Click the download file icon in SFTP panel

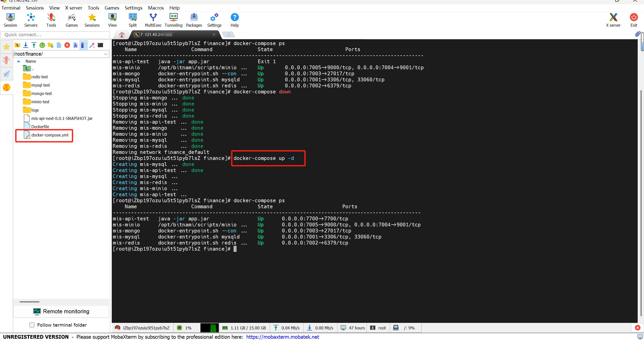pyautogui.click(x=26, y=45)
